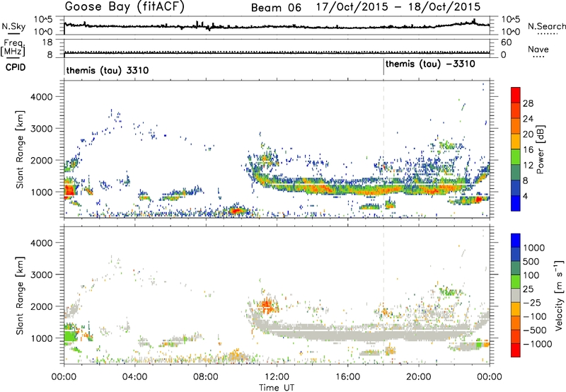Click the red high-power echo near 00:00 at 1000 km
Viewport: 566px width, 392px height.
[69, 190]
